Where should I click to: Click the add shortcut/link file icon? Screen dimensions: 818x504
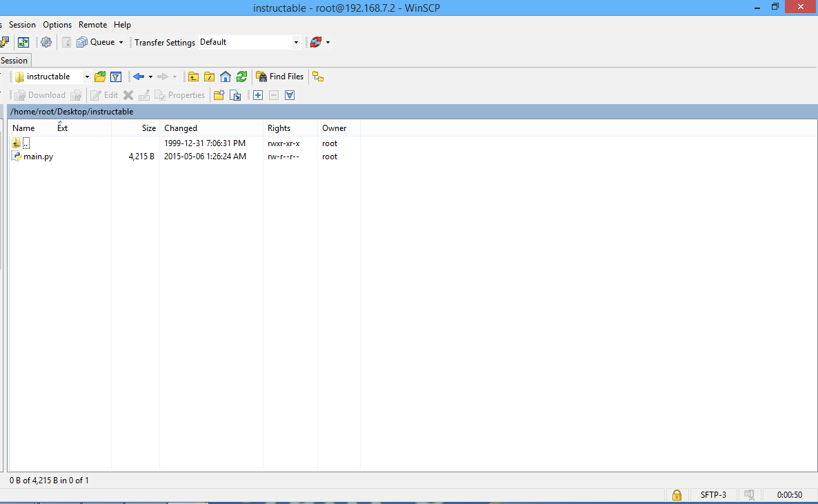coord(235,95)
